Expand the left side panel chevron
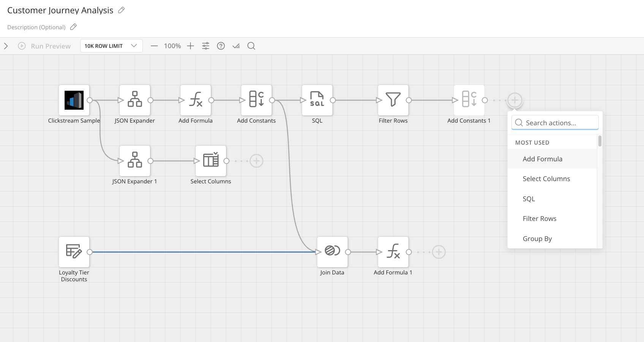 pos(6,46)
